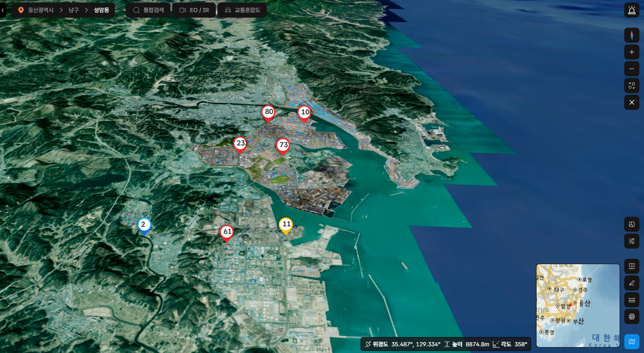Reset map orientation with the compass icon

pos(631,35)
